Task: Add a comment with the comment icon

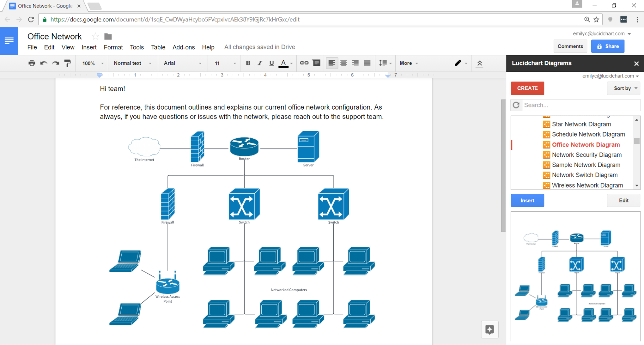Action: [316, 63]
